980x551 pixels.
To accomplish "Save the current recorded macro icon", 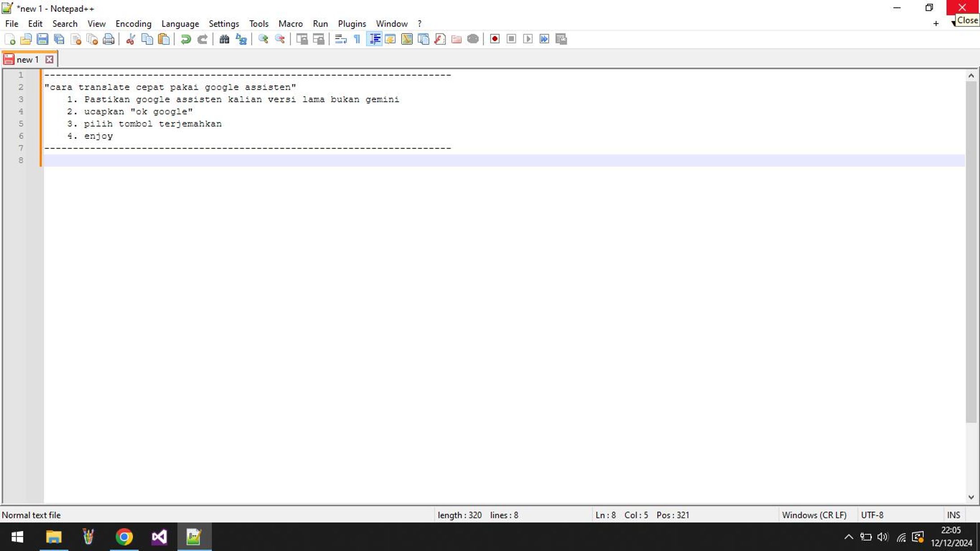I will (x=561, y=39).
